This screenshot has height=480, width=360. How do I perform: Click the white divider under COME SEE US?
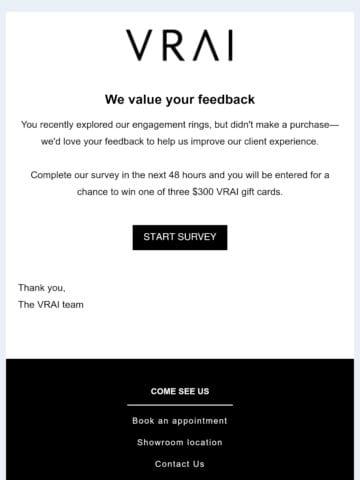click(x=180, y=405)
